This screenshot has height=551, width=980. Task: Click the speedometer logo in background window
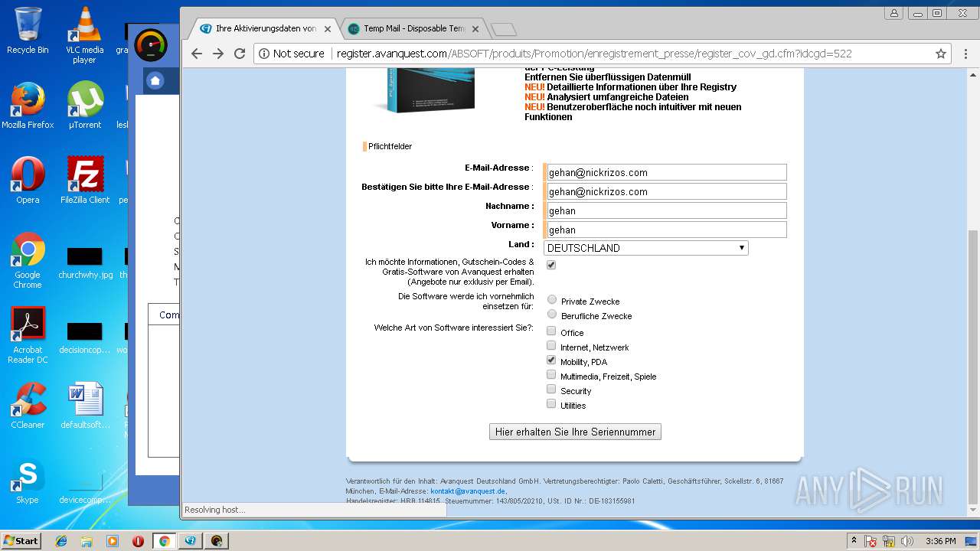[150, 44]
